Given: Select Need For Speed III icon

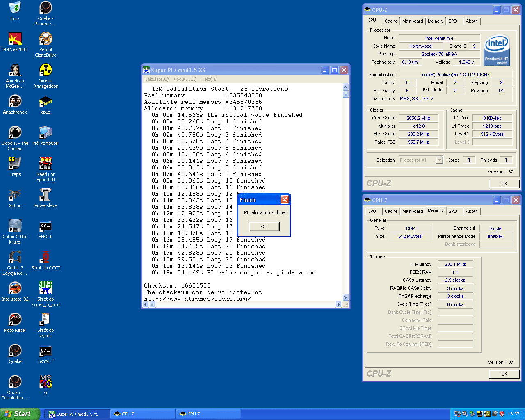Looking at the screenshot, I should (46, 169).
